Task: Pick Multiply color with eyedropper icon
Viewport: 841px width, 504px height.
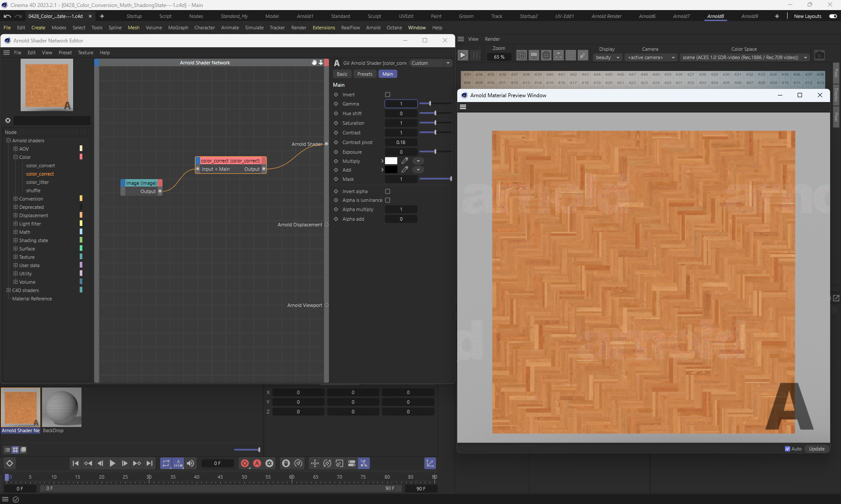Action: [x=405, y=161]
